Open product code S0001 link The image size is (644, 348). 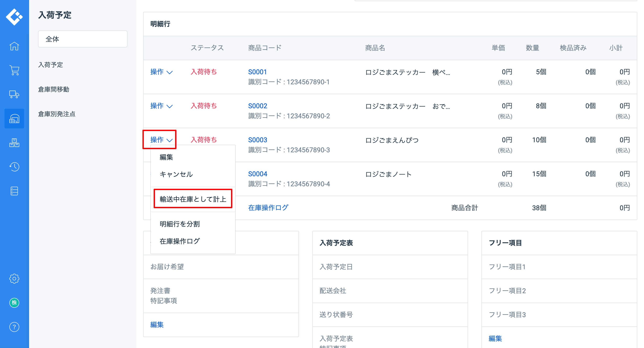pos(257,72)
